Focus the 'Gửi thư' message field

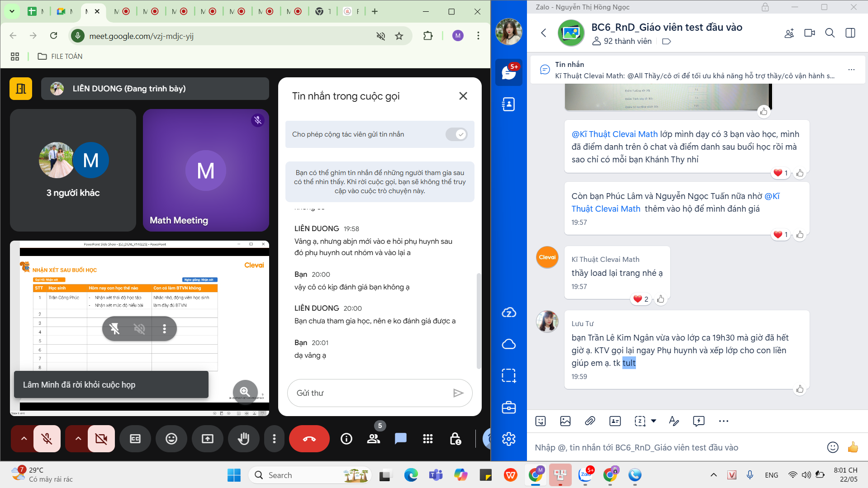[x=371, y=393]
